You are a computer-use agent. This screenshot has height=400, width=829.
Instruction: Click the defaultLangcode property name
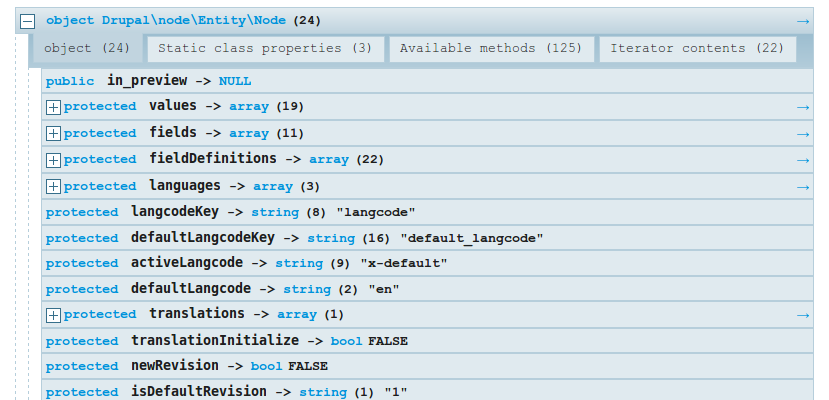coord(191,289)
